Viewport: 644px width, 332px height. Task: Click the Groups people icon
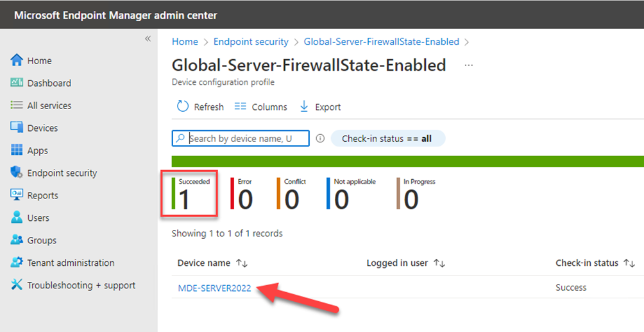(17, 240)
